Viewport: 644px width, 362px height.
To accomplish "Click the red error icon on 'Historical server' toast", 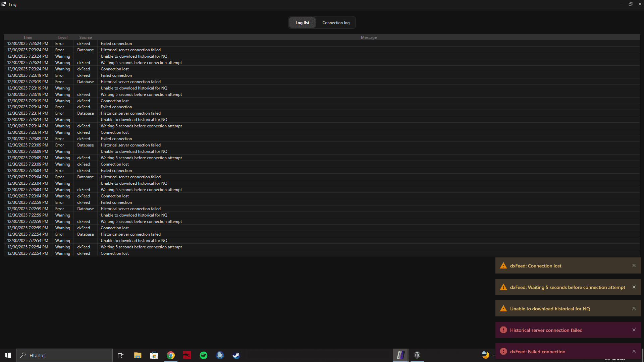I will click(503, 330).
